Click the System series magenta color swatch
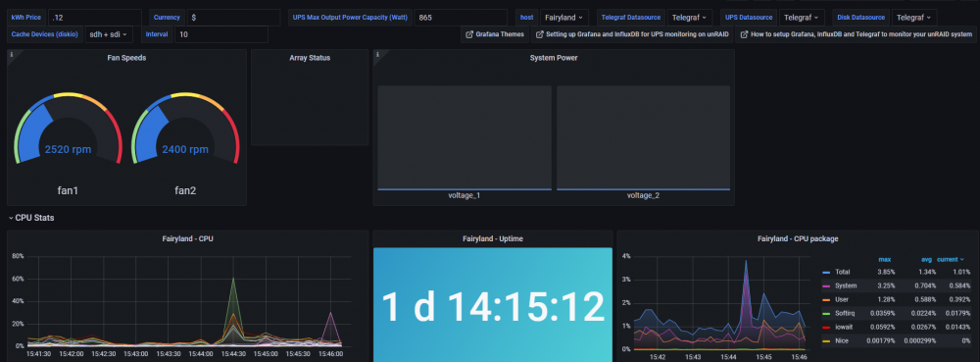The height and width of the screenshot is (362, 980). [x=826, y=285]
